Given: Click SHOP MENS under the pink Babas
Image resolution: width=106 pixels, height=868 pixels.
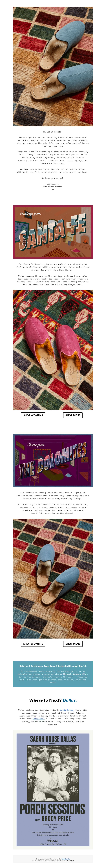Looking at the screenshot, I should [73, 415].
